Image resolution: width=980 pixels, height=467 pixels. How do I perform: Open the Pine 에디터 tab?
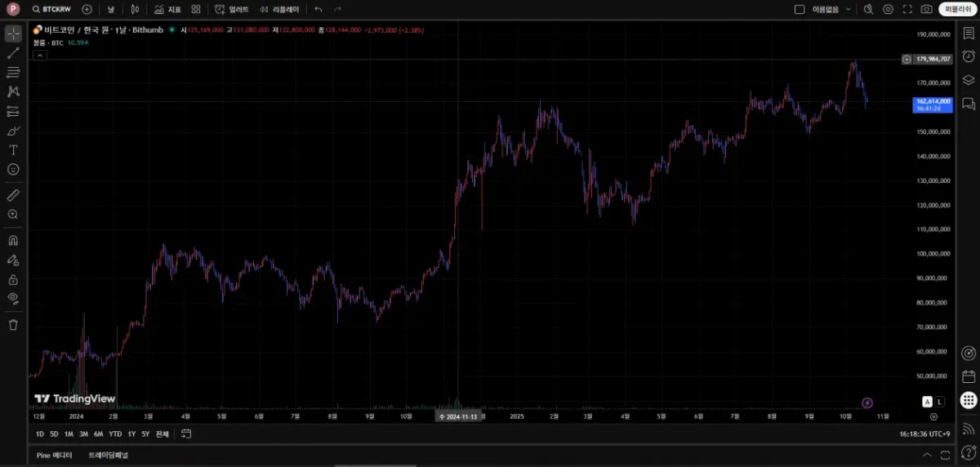tap(54, 455)
